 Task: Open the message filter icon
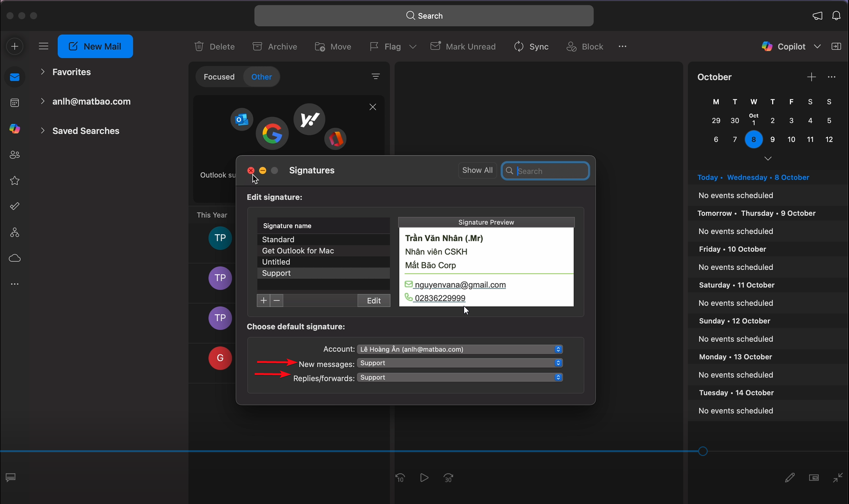(376, 77)
